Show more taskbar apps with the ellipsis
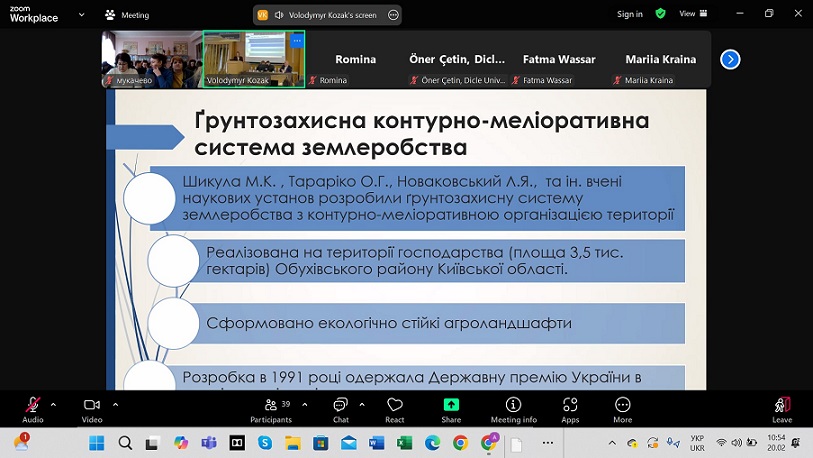 (548, 443)
